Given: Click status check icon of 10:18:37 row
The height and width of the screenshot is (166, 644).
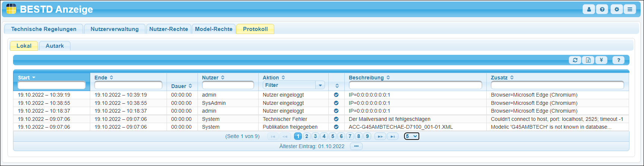Looking at the screenshot, I should 336,111.
